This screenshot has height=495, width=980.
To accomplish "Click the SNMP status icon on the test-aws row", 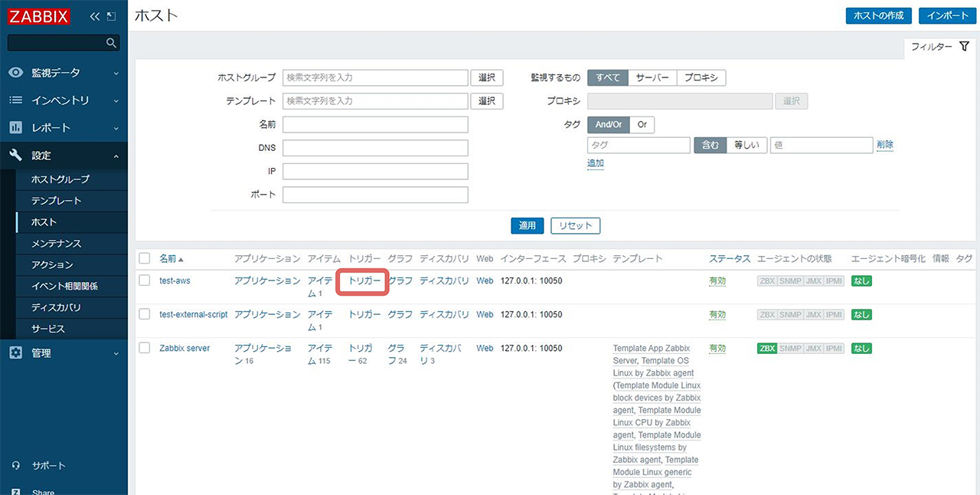I will pos(791,280).
